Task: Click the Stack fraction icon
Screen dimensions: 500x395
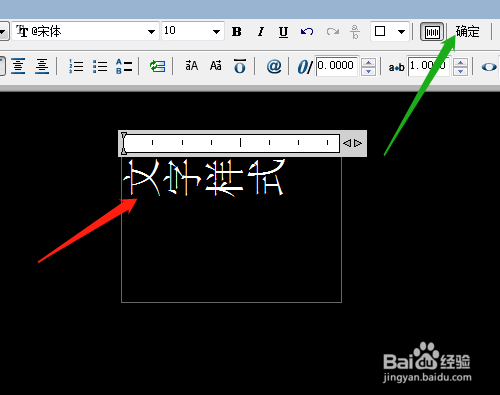Action: pyautogui.click(x=355, y=32)
